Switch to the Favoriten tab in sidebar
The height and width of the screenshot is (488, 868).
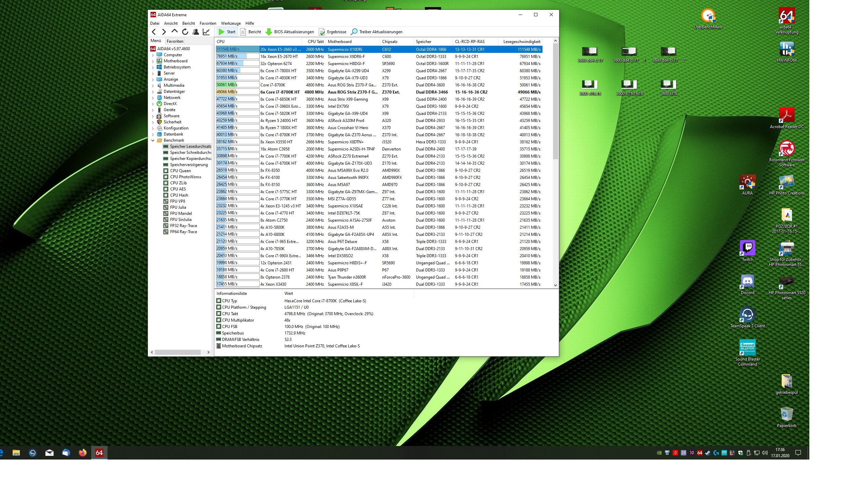[x=175, y=41]
